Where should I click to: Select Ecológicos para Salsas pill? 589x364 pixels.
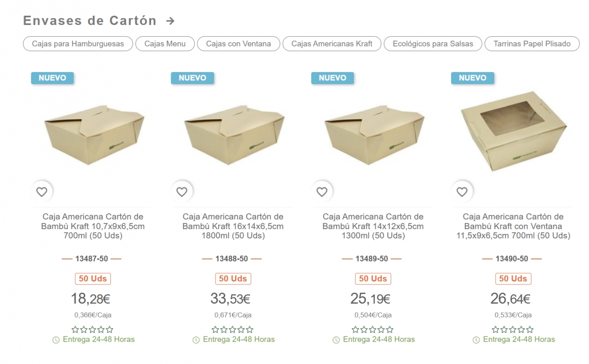pyautogui.click(x=433, y=44)
